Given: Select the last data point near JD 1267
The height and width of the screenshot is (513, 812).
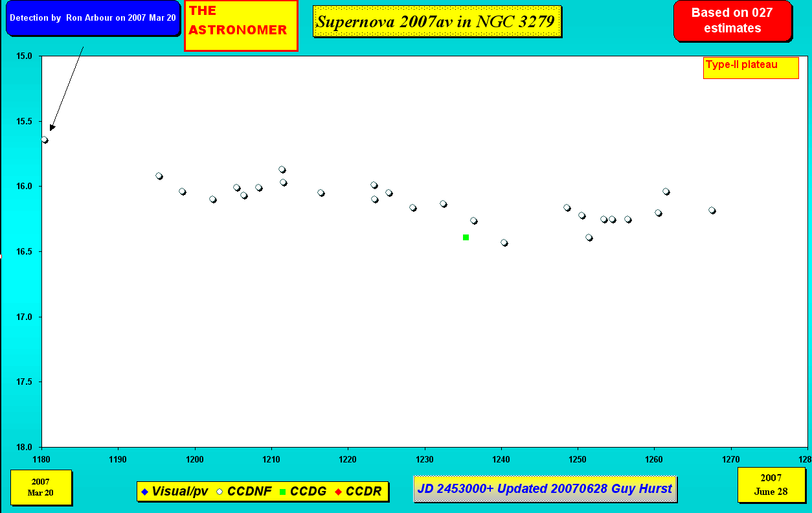Looking at the screenshot, I should click(x=712, y=211).
